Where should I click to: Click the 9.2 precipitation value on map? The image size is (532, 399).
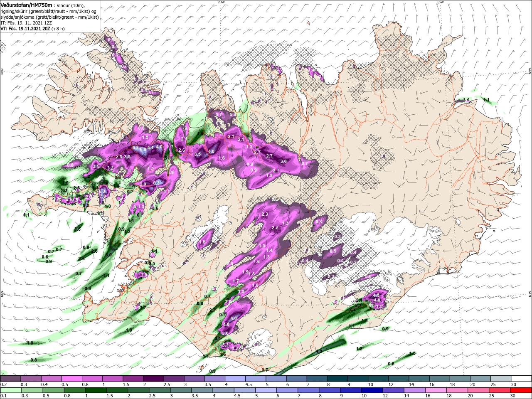pos(86,205)
